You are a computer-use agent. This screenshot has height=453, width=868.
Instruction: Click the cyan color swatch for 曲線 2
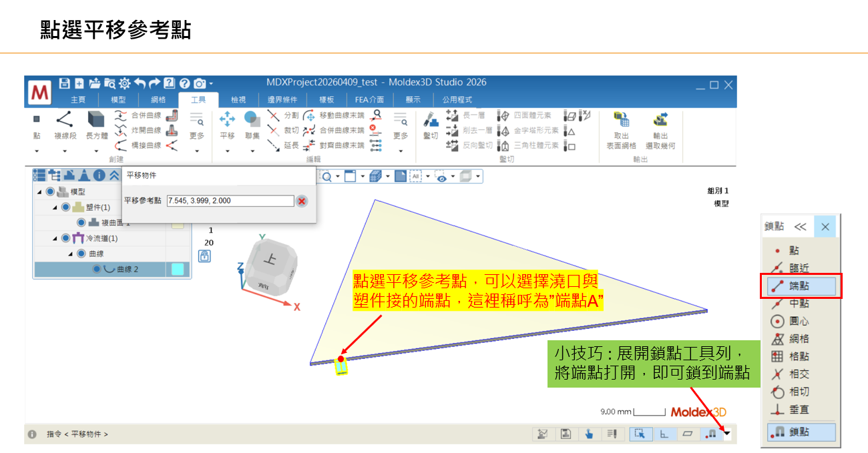point(178,270)
